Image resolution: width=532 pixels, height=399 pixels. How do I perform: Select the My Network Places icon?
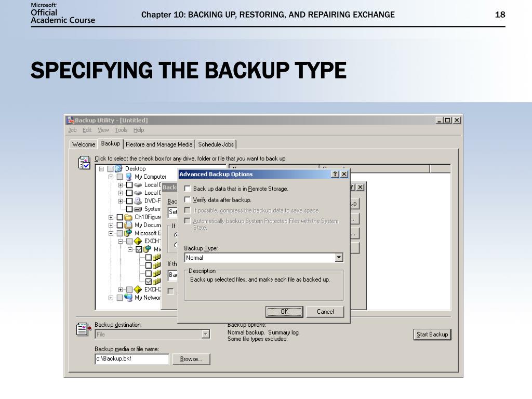pos(128,298)
